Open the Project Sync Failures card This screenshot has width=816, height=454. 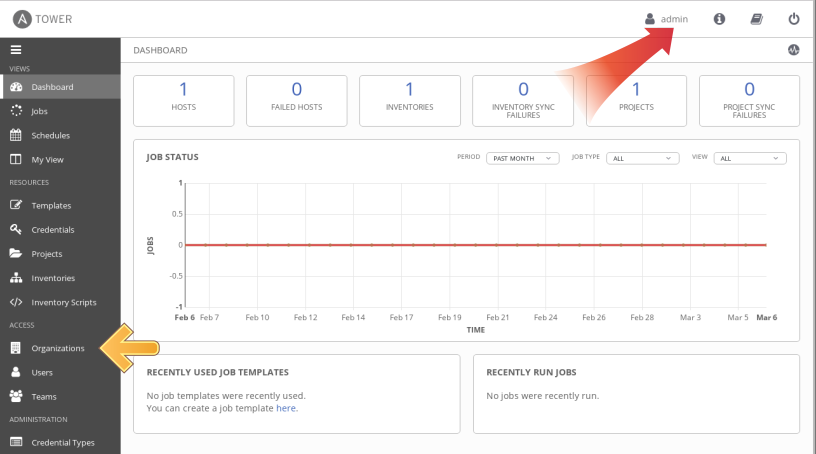pyautogui.click(x=749, y=101)
